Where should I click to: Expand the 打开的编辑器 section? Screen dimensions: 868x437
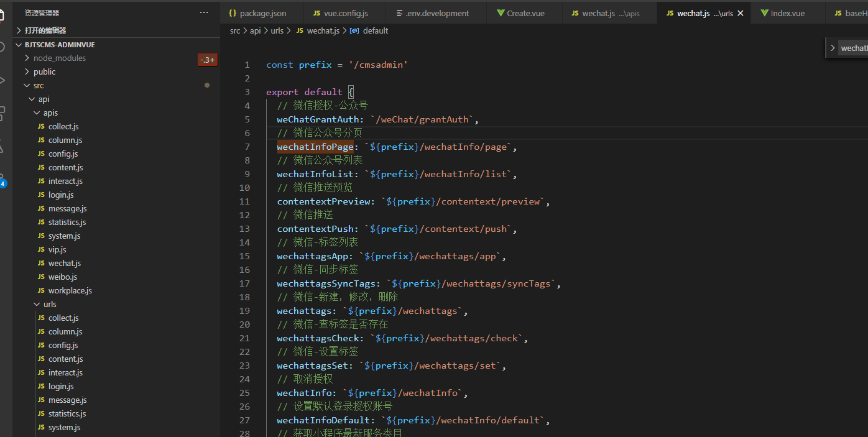(x=45, y=30)
